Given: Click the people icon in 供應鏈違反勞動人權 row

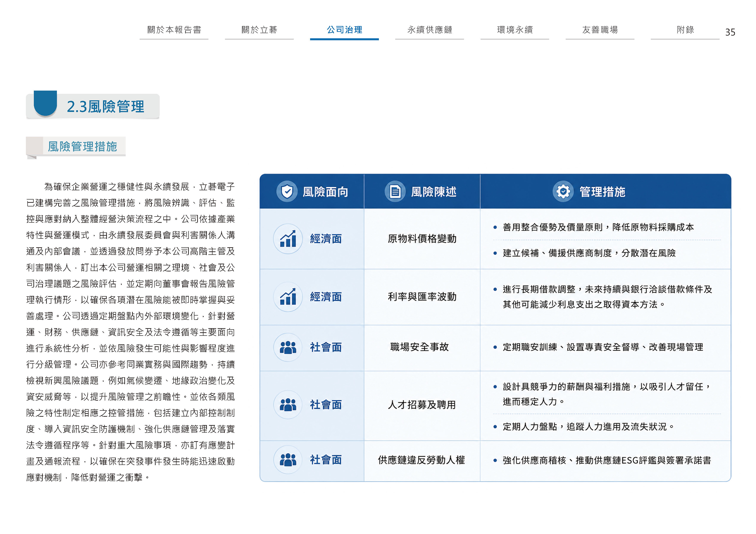Looking at the screenshot, I should pos(288,460).
